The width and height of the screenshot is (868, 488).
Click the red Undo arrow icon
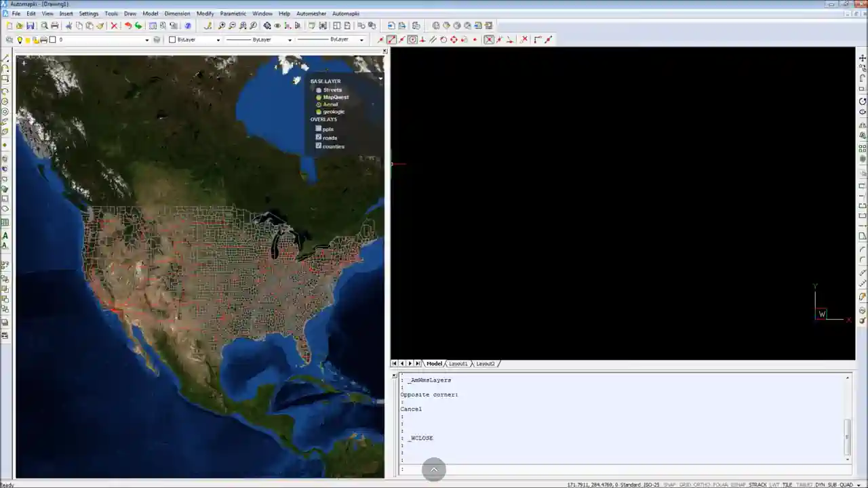pyautogui.click(x=127, y=26)
